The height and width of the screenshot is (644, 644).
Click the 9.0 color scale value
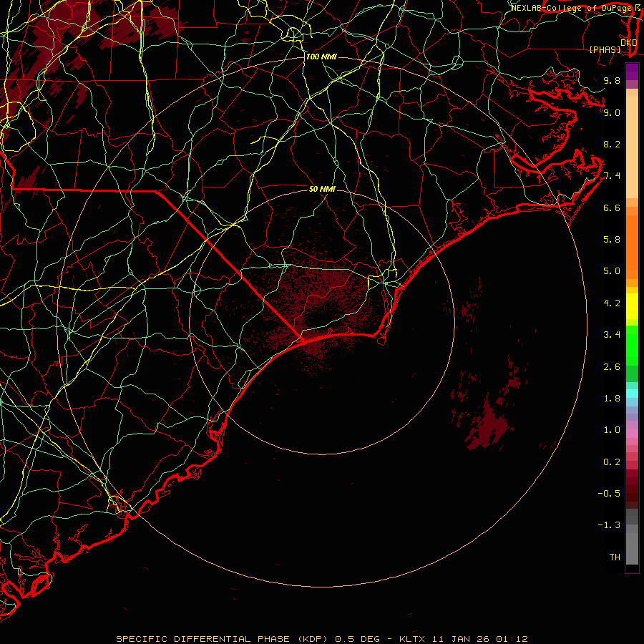pos(612,112)
